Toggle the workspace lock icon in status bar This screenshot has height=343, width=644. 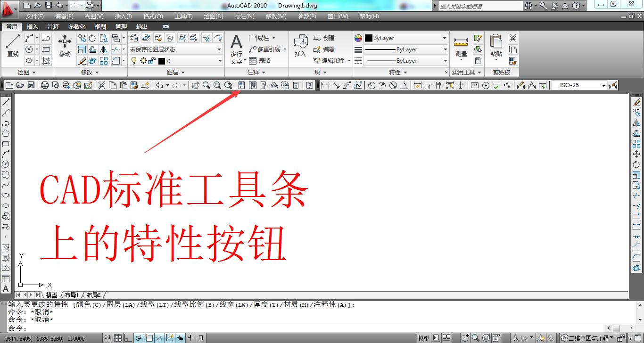pos(620,337)
